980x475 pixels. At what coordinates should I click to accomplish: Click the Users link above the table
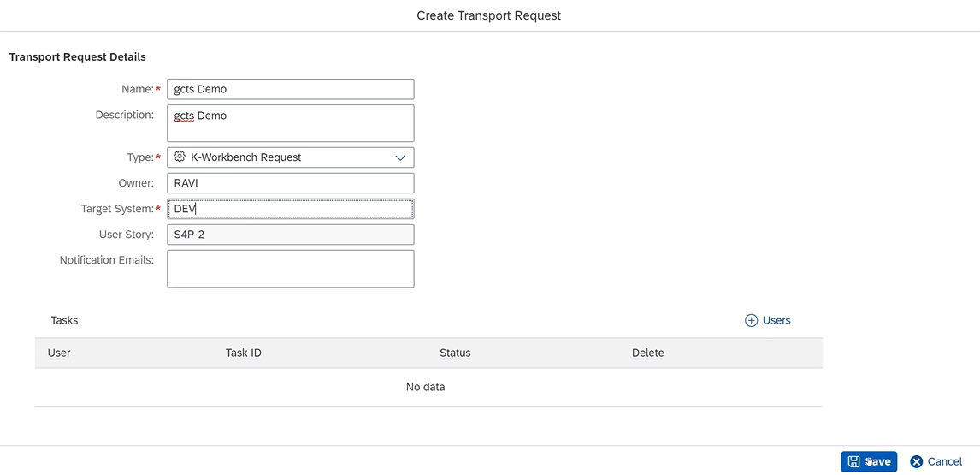click(x=776, y=320)
